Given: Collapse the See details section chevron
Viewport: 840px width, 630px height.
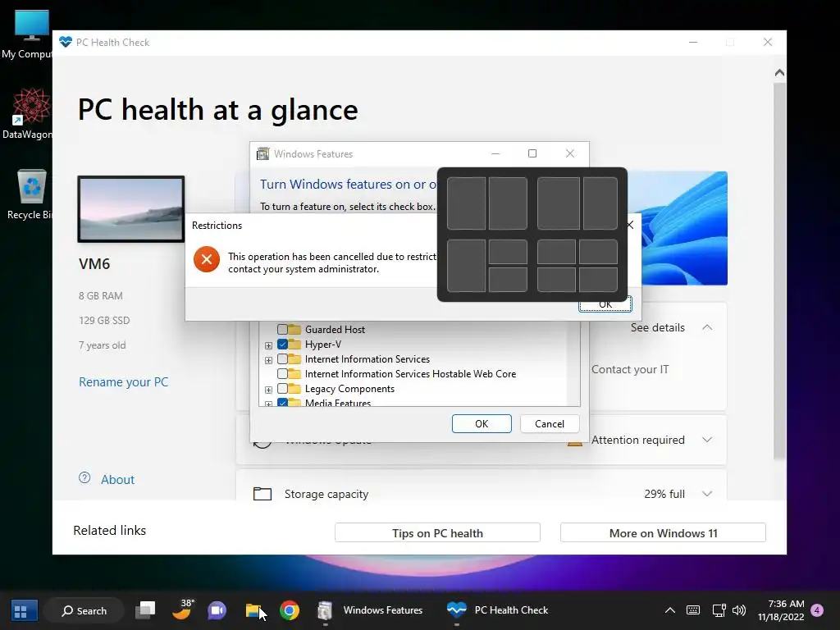Looking at the screenshot, I should click(x=707, y=327).
